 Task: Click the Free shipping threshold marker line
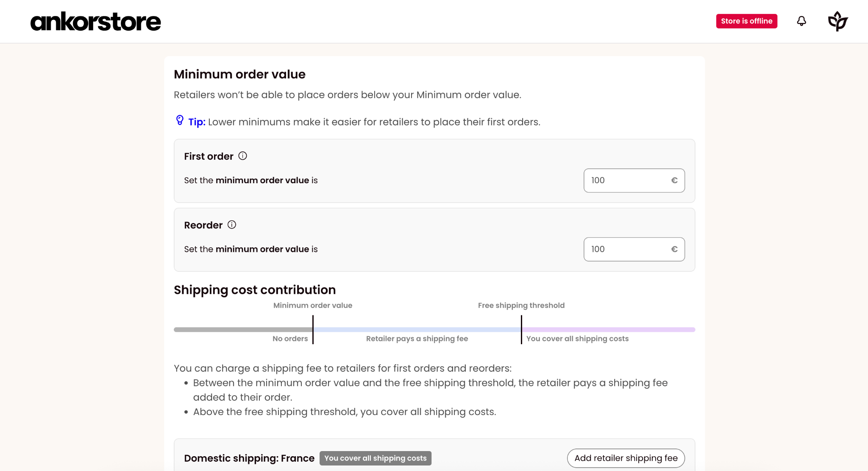pyautogui.click(x=521, y=330)
